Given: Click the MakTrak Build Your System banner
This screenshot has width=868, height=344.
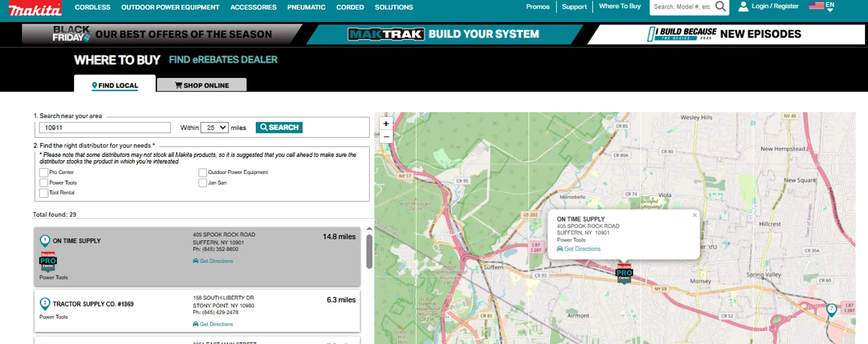Looking at the screenshot, I should pyautogui.click(x=444, y=35).
